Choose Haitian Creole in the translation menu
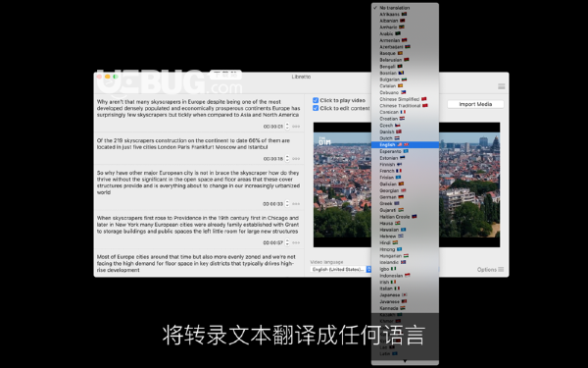This screenshot has height=368, width=588. coord(405,217)
